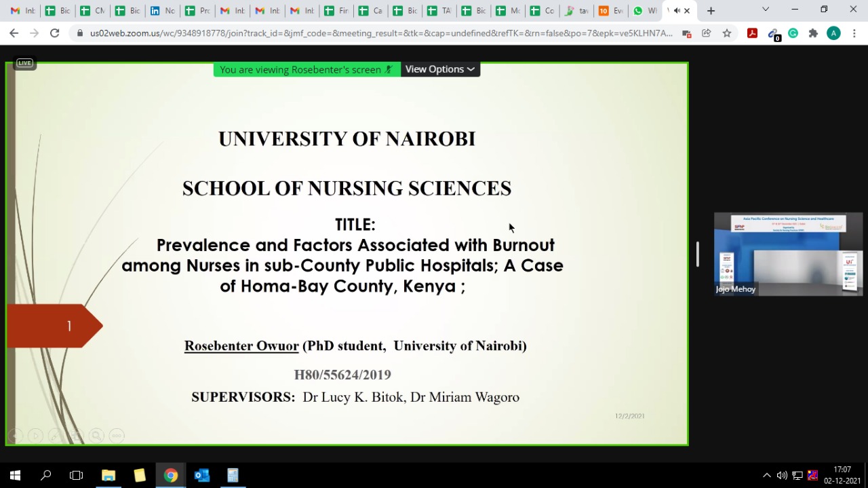Go back to the previous page

(14, 33)
